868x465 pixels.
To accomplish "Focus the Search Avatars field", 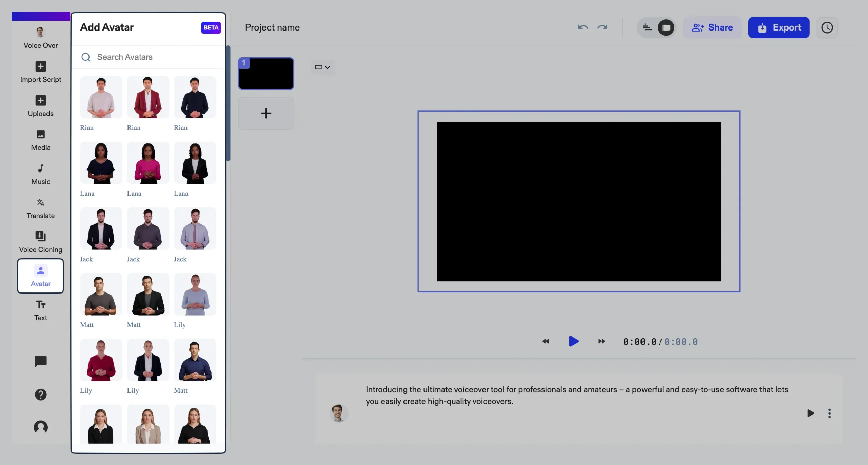I will pos(149,57).
